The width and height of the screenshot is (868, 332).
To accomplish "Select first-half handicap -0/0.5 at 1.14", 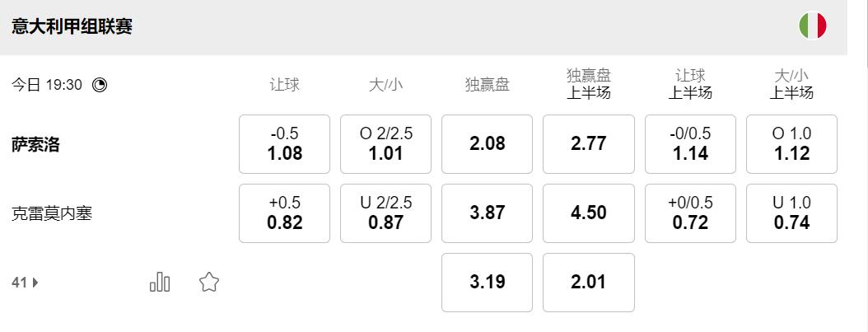I will [x=690, y=144].
